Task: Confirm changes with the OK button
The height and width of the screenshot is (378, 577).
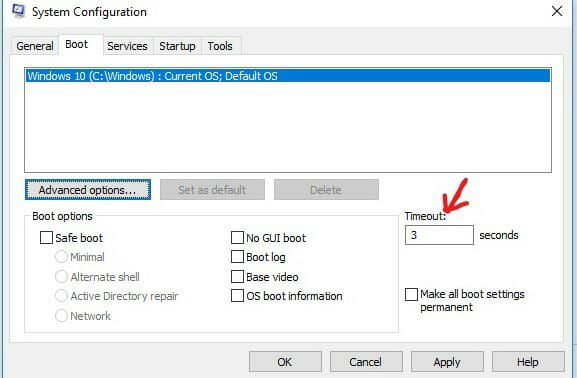Action: tap(285, 362)
